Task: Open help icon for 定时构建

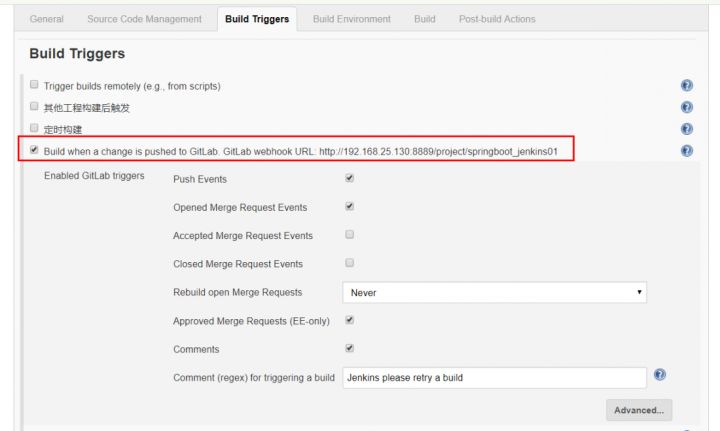Action: pos(686,129)
